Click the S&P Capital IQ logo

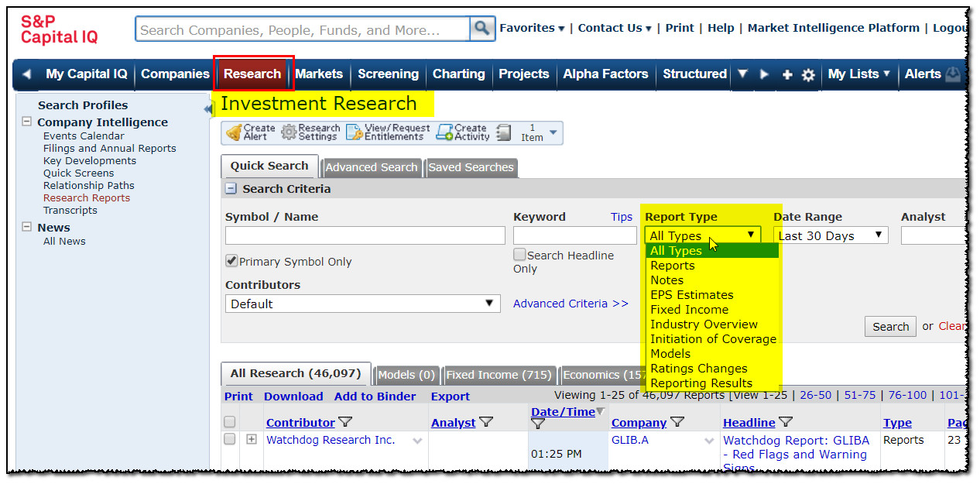(60, 29)
